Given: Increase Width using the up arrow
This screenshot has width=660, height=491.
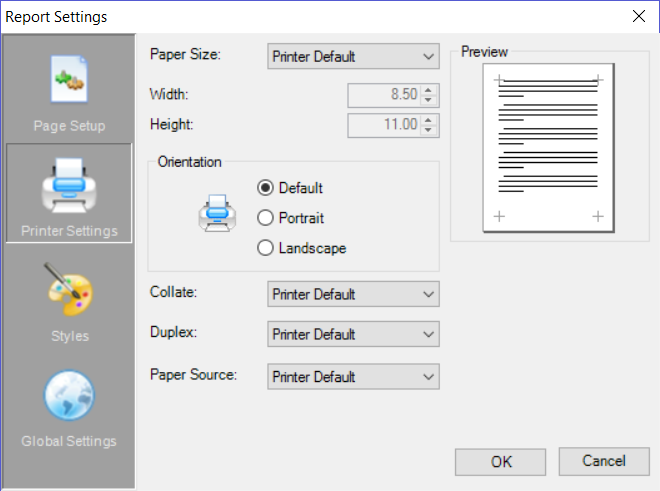Looking at the screenshot, I should tap(429, 90).
